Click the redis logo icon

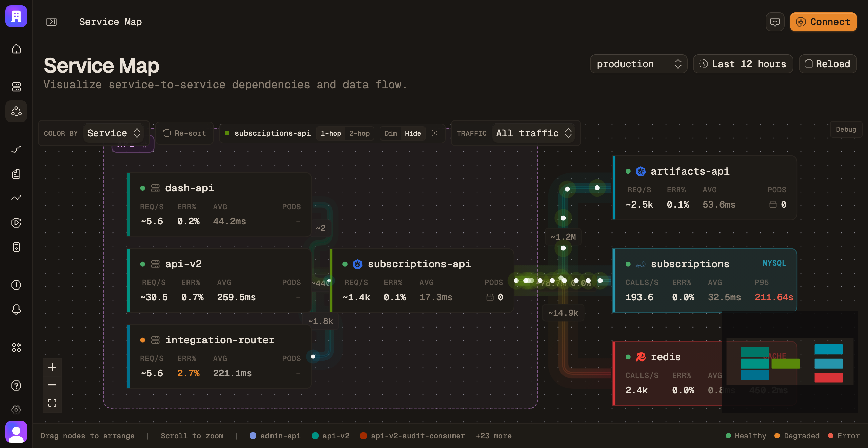(640, 357)
